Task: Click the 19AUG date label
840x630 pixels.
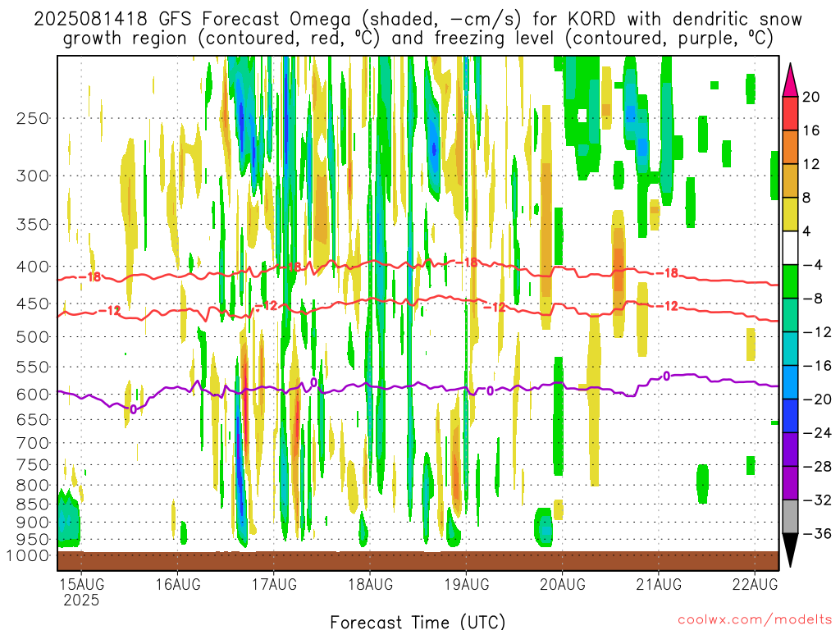Action: (x=467, y=584)
